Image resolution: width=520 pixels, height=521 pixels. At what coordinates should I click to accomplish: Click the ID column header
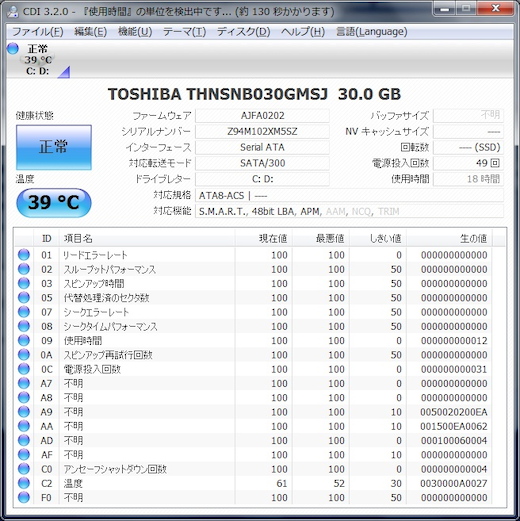[x=46, y=238]
